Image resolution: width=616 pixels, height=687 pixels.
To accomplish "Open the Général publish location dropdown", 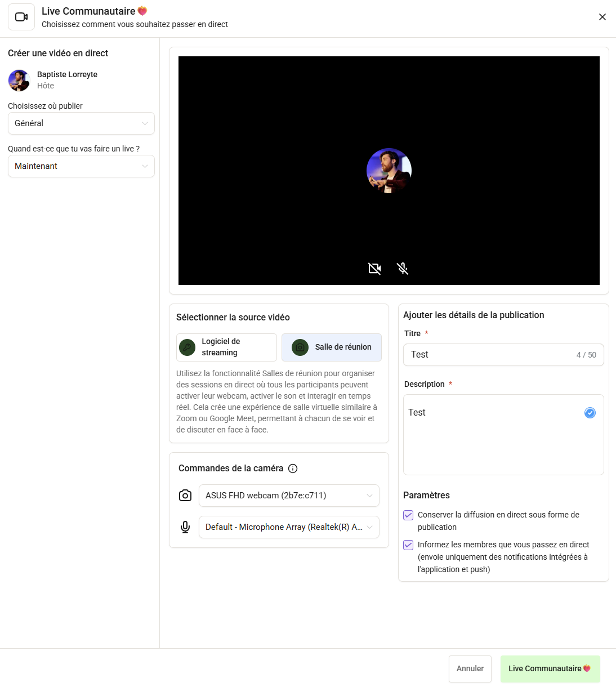I will pos(81,123).
